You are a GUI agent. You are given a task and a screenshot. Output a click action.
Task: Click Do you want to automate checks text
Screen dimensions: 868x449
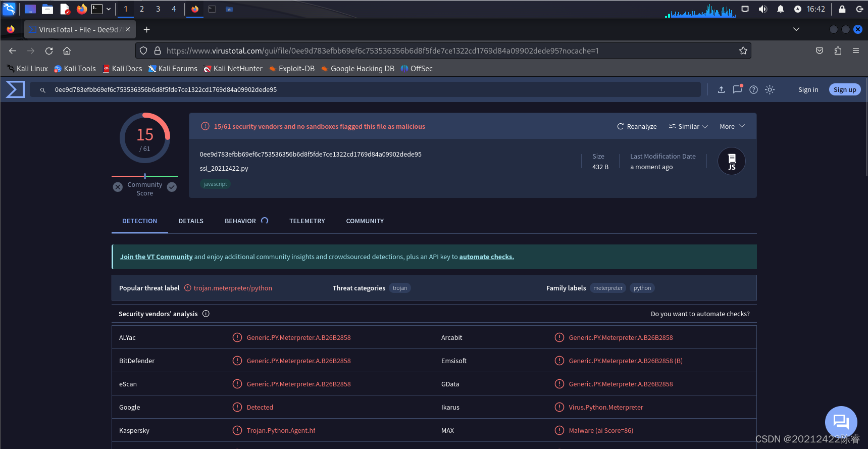[700, 314]
